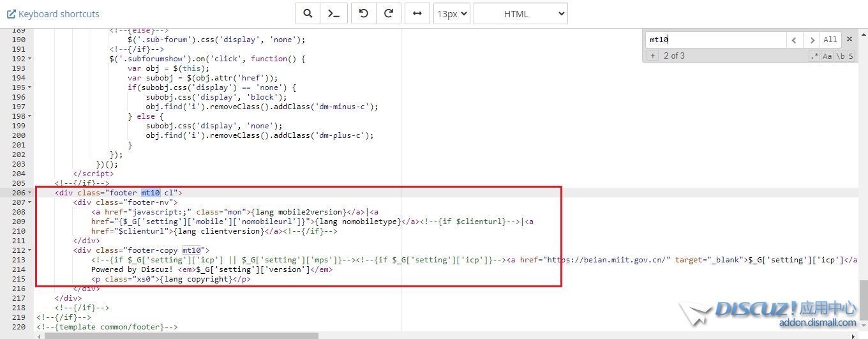This screenshot has width=868, height=339.
Task: Open the terminal command prompt icon
Action: coord(334,13)
